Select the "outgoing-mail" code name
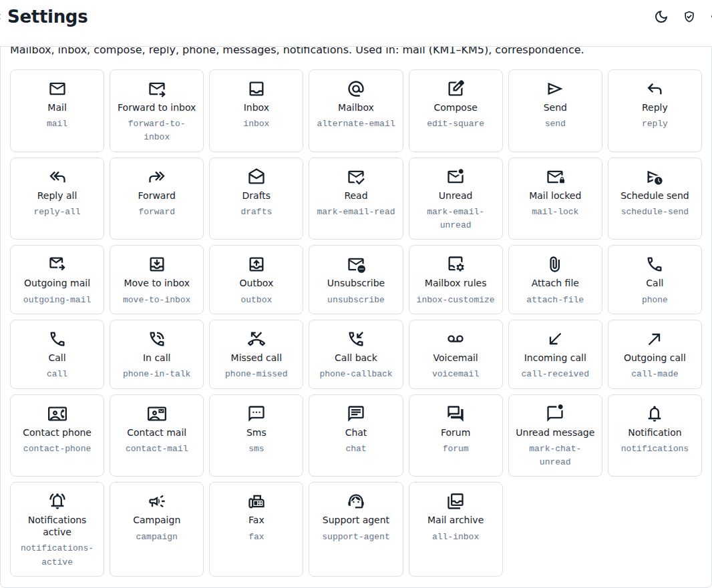This screenshot has width=712, height=588. tap(57, 300)
